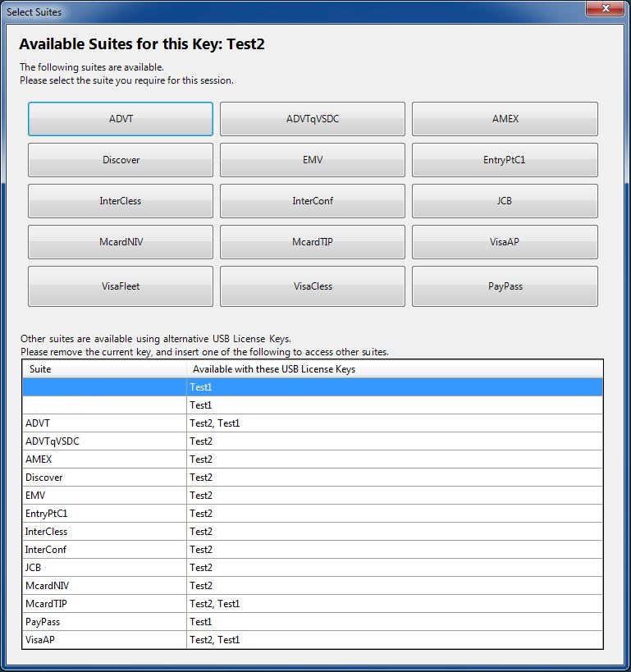Select the McardTIP table row
The height and width of the screenshot is (672, 631).
tap(313, 603)
